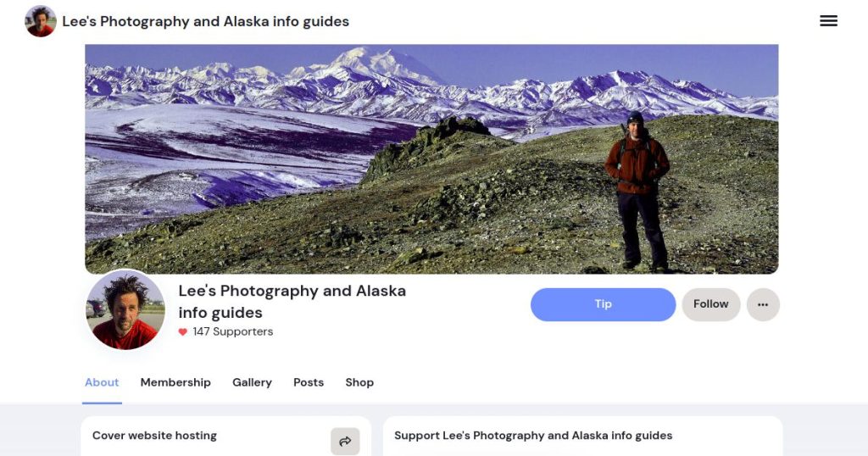The width and height of the screenshot is (868, 456).
Task: Click the red heart supporters icon
Action: [182, 332]
